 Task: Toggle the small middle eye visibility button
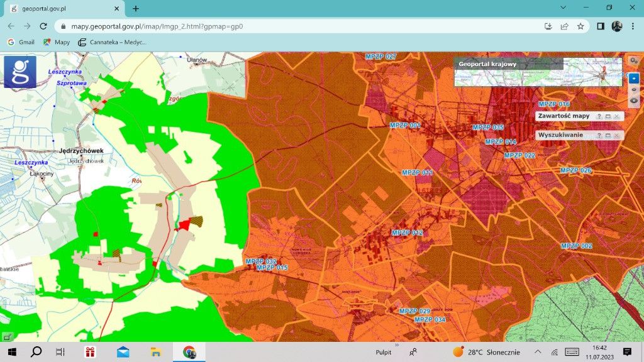[x=634, y=89]
